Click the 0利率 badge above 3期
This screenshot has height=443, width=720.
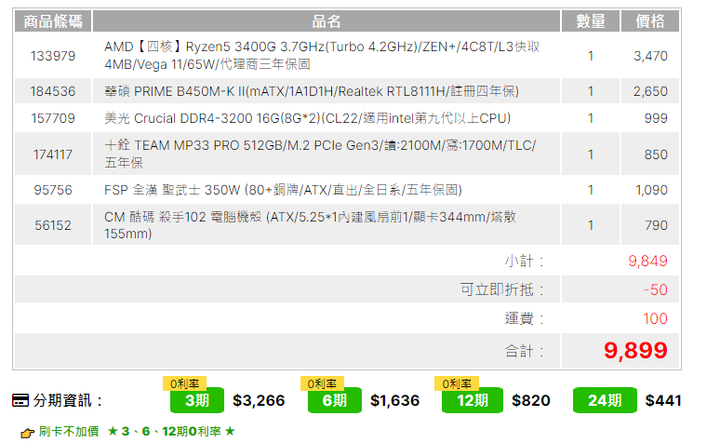click(x=185, y=383)
